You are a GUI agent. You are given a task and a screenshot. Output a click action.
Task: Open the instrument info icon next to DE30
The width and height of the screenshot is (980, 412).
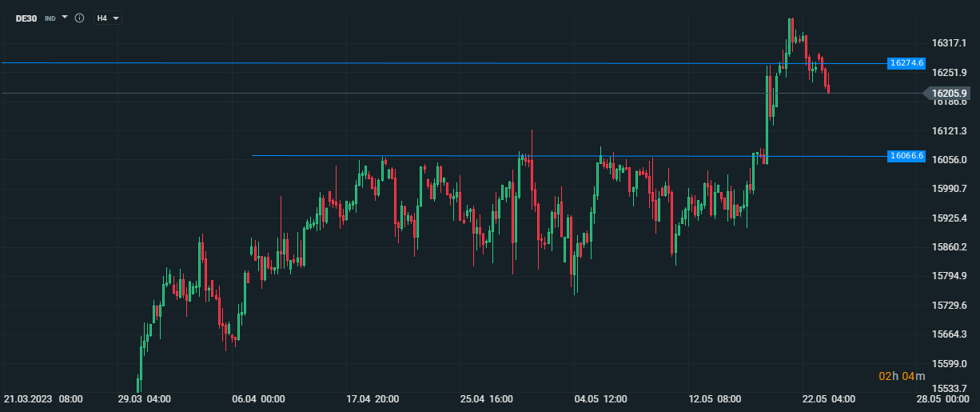pos(79,18)
